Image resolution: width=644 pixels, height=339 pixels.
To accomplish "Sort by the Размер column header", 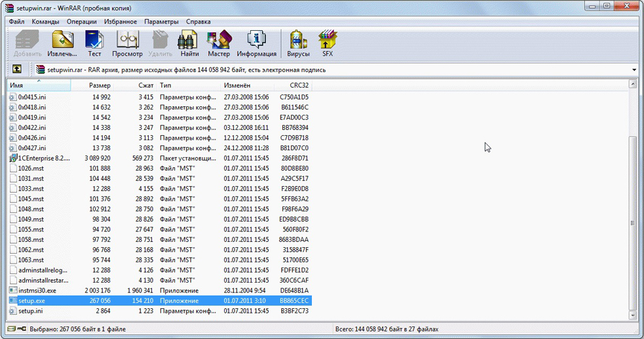I will pos(92,85).
